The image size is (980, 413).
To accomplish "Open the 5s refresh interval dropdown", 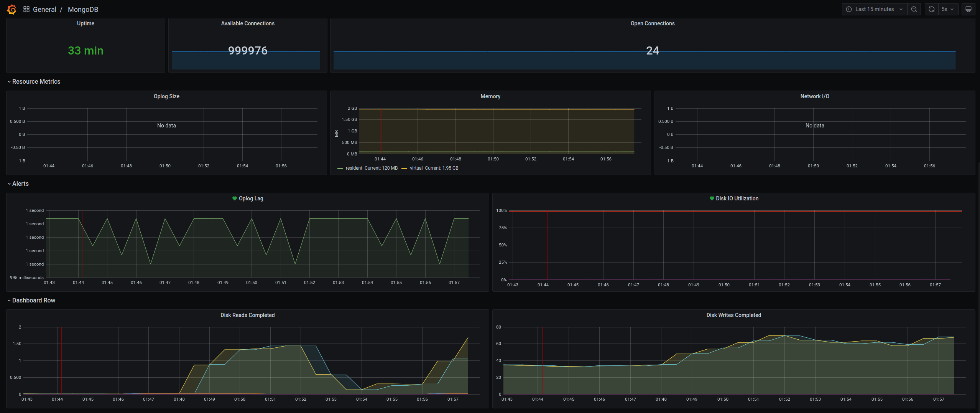I will [947, 9].
